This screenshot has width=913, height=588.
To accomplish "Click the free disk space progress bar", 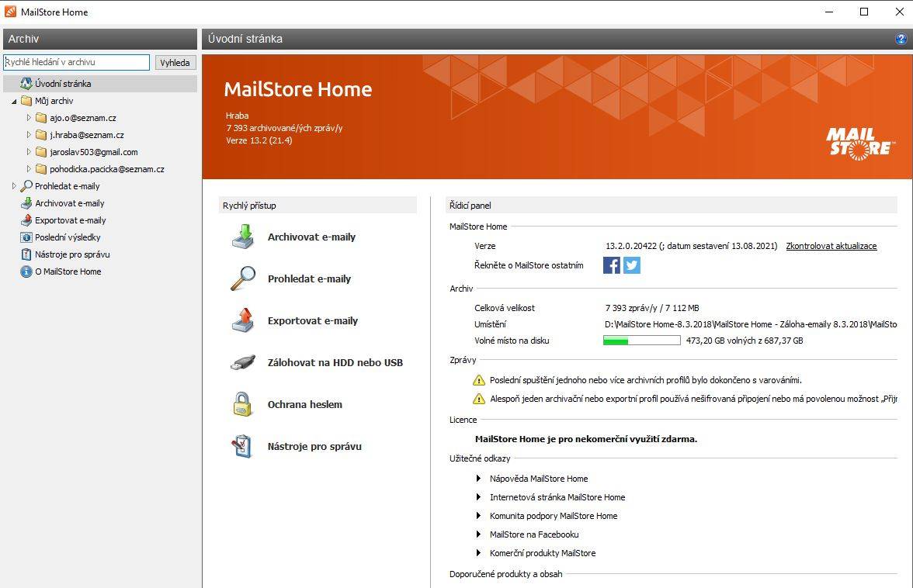I will coord(641,341).
